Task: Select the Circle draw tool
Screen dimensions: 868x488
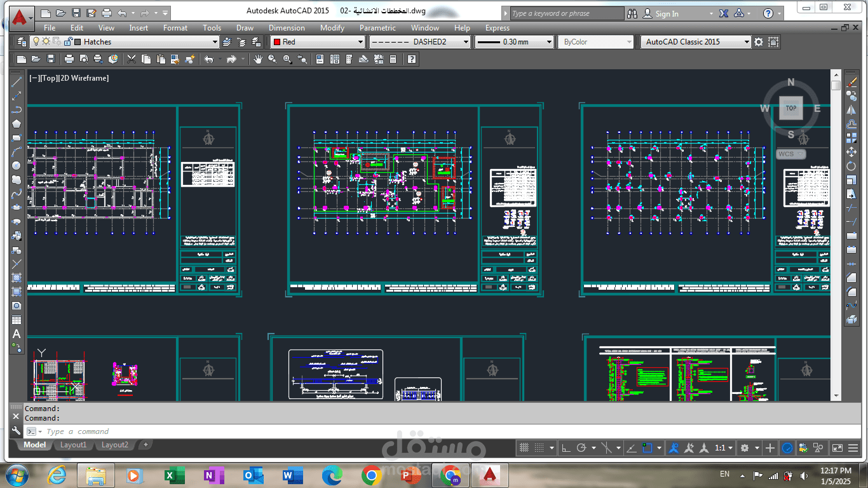Action: coord(17,166)
